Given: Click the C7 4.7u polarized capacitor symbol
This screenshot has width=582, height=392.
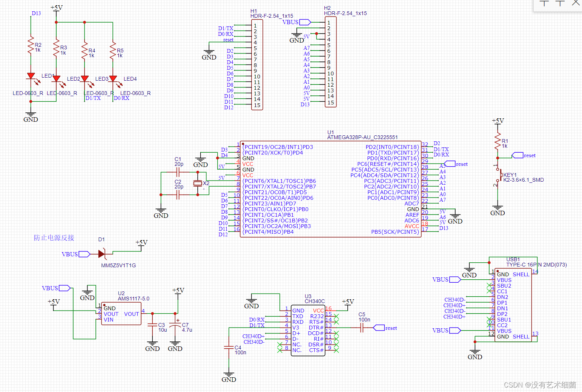Looking at the screenshot, I should (175, 325).
